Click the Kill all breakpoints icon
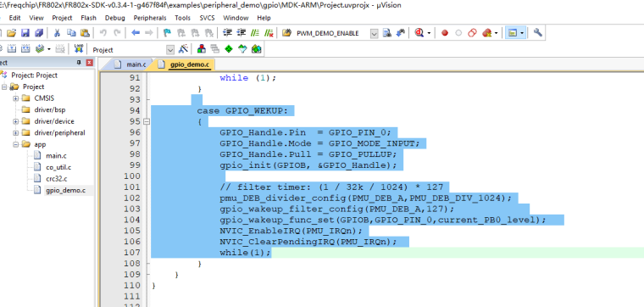This screenshot has width=644, height=307. coord(486,33)
